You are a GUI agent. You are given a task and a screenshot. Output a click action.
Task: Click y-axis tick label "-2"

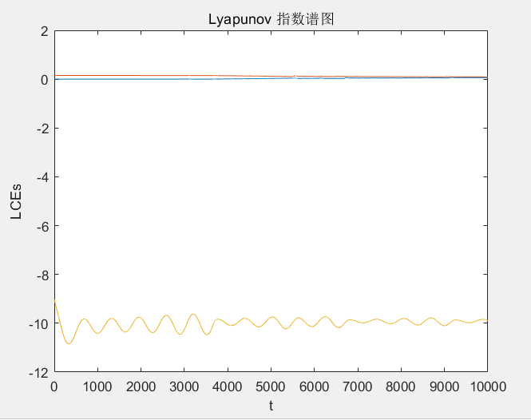[42, 129]
